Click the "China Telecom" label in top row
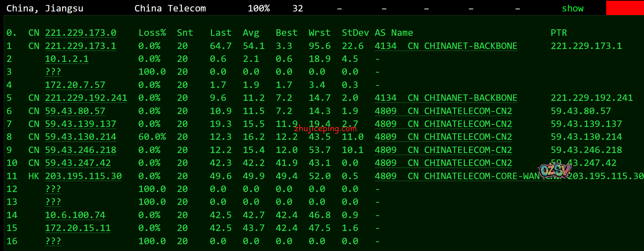 (170, 8)
